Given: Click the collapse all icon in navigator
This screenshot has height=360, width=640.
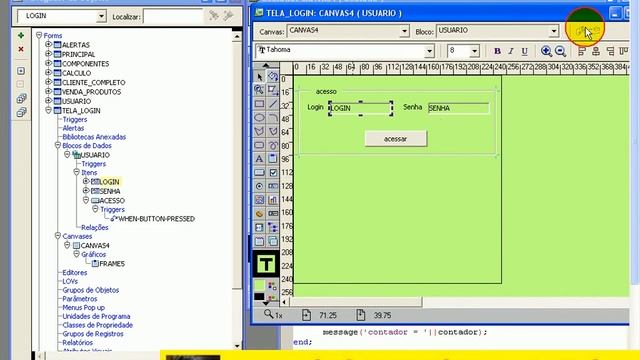Looking at the screenshot, I should 21,112.
